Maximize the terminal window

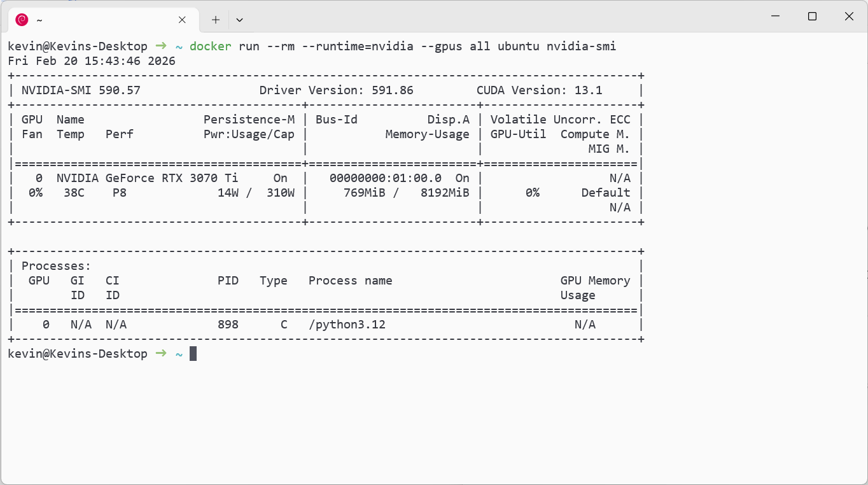[x=812, y=17]
